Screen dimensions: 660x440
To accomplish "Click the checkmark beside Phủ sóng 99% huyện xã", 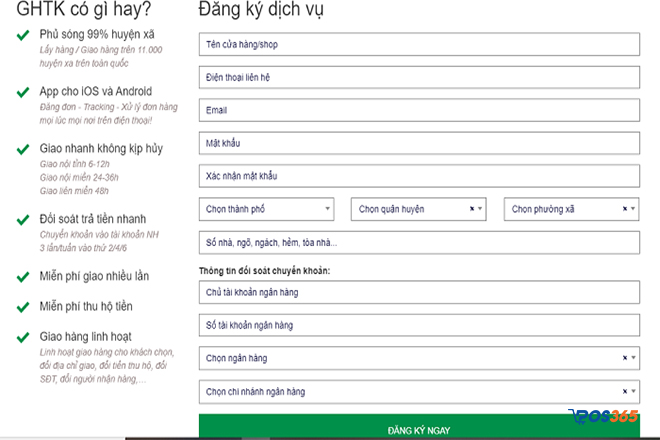I will (x=22, y=35).
